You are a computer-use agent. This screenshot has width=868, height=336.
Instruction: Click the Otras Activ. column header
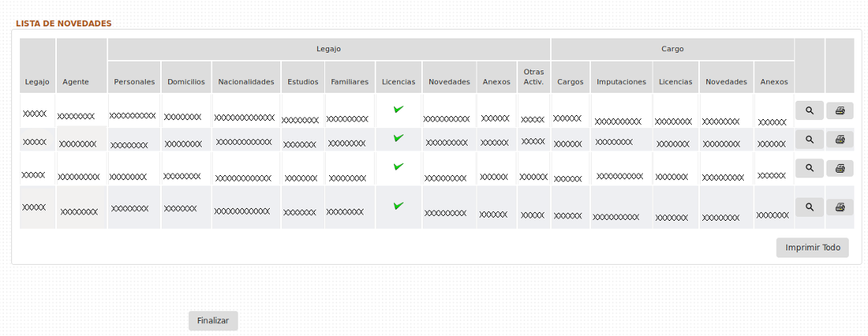click(x=533, y=77)
